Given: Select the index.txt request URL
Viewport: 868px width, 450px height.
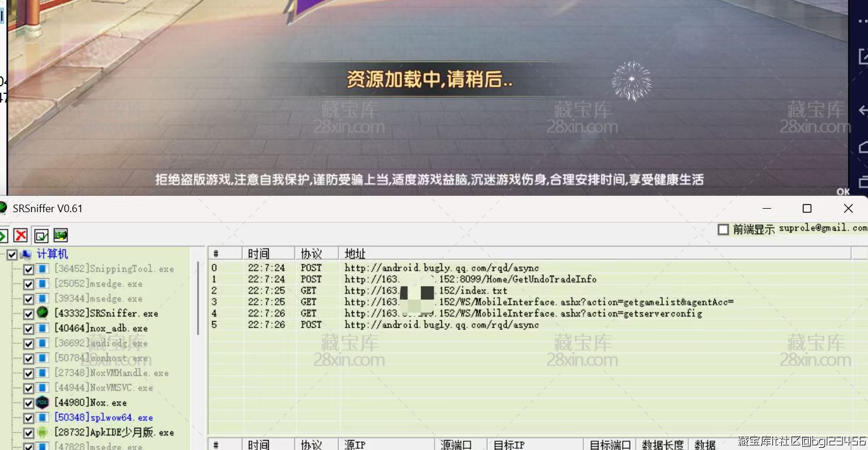Looking at the screenshot, I should click(426, 291).
